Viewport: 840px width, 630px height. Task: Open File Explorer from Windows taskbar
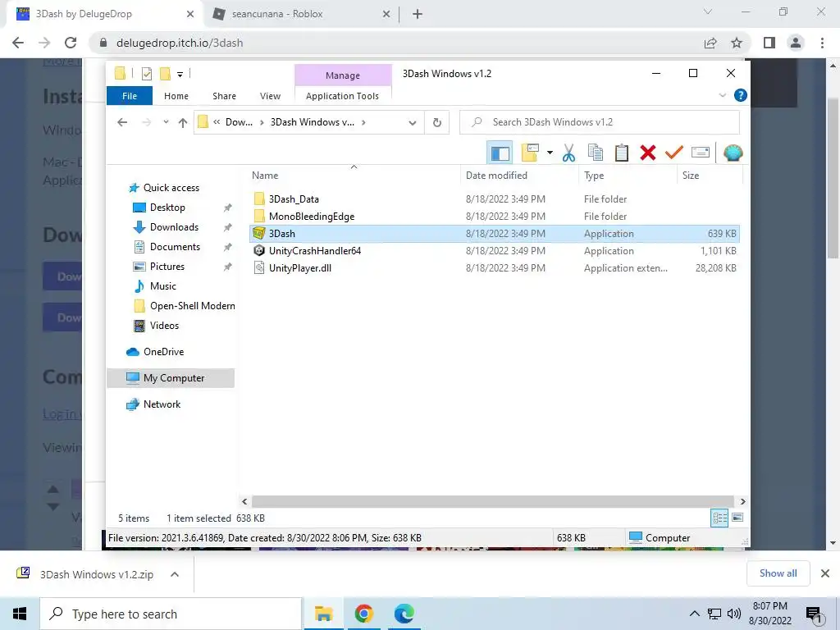tap(323, 614)
